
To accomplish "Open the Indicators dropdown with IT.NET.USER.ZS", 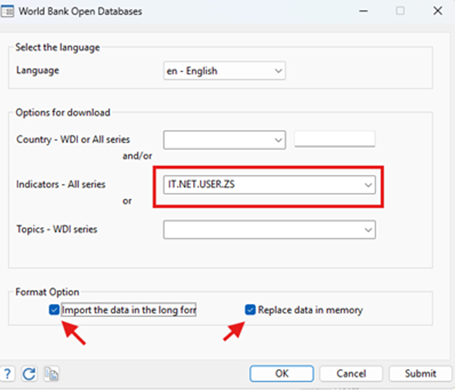I will [x=269, y=185].
